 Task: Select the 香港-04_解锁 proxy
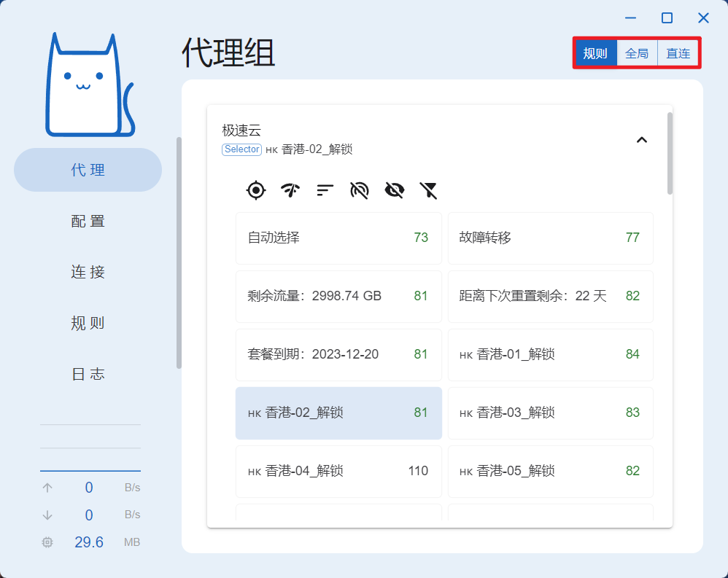pyautogui.click(x=338, y=472)
